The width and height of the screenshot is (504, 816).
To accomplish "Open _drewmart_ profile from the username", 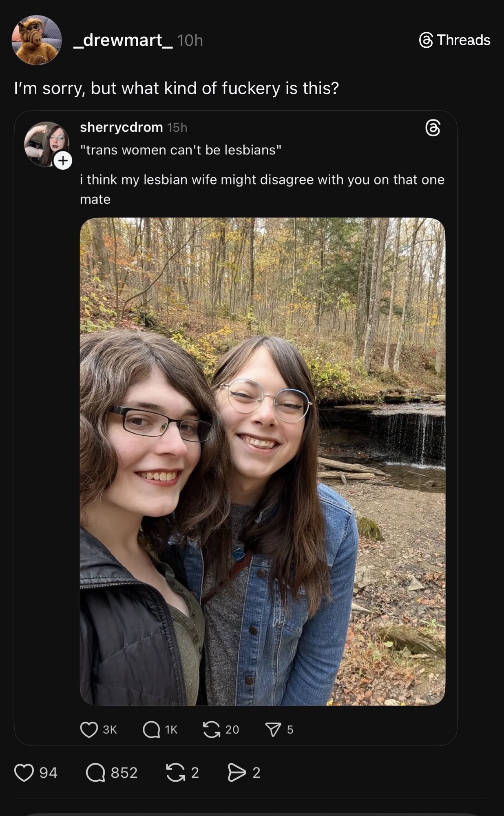I will pyautogui.click(x=123, y=40).
